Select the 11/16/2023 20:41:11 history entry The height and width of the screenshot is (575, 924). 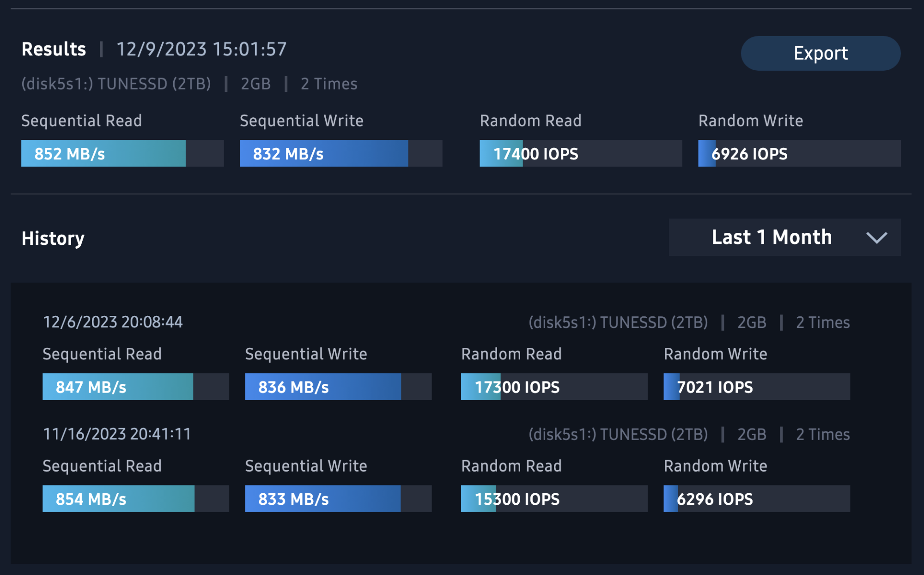point(117,434)
